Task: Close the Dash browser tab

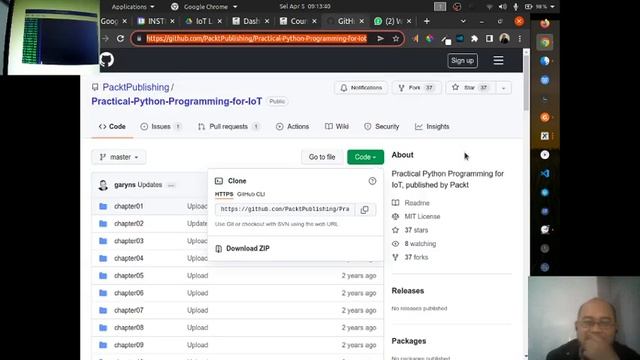Action: click(x=267, y=21)
